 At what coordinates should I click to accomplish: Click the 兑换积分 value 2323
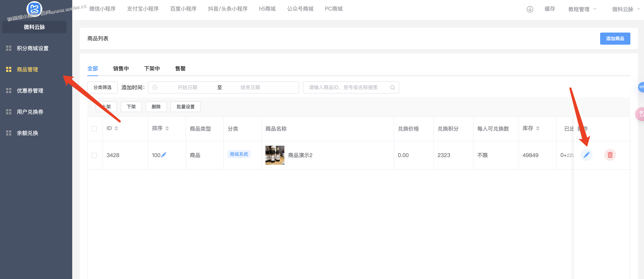[444, 155]
